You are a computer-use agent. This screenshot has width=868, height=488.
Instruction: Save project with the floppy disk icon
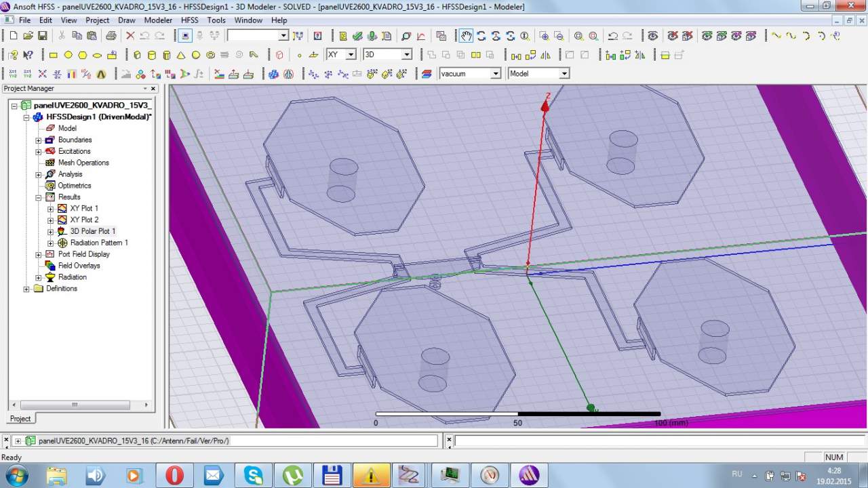click(42, 36)
